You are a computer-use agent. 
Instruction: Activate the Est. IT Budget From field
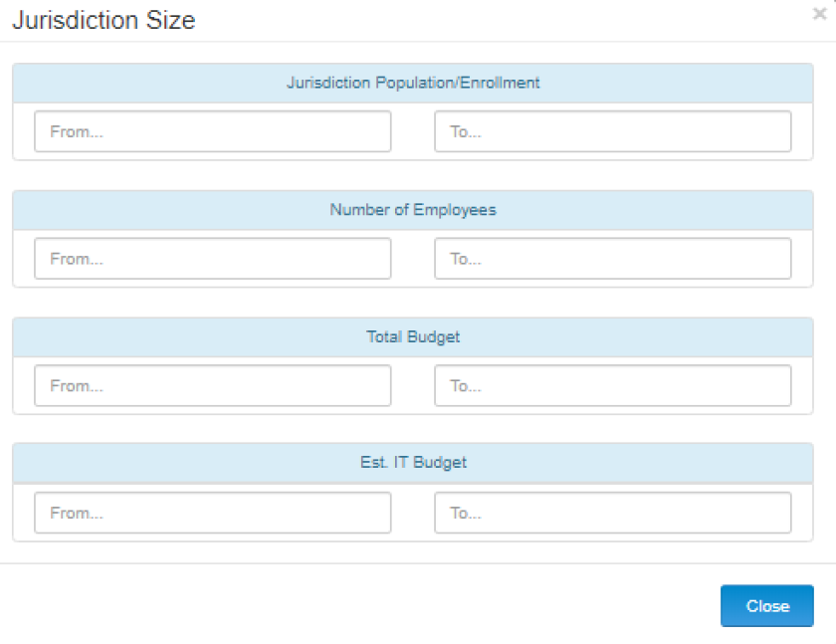point(213,513)
